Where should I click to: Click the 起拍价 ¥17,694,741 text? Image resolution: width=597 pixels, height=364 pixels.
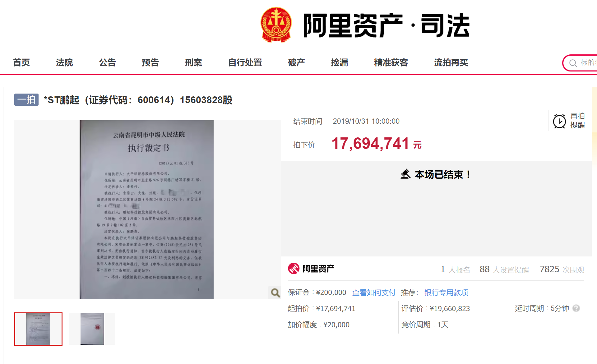coord(322,308)
